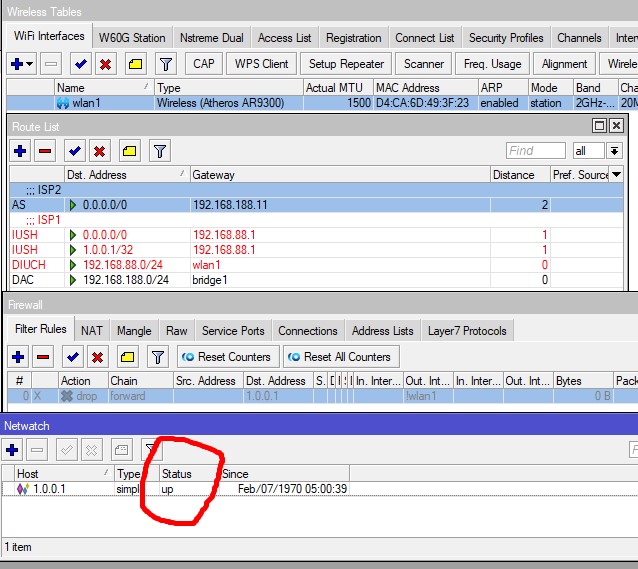Add comment using yellow note icon in Wireless Tables
This screenshot has width=638, height=569.
(135, 64)
